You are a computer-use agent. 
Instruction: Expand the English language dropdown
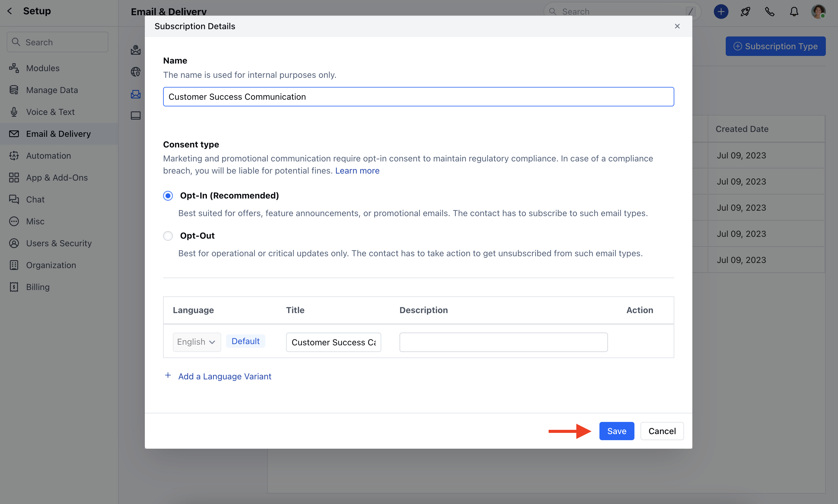[x=197, y=342]
